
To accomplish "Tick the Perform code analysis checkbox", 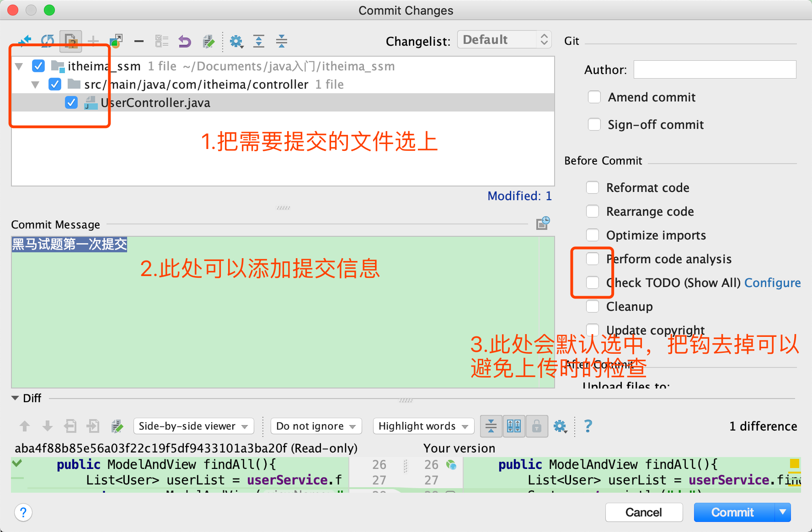I will pos(593,259).
